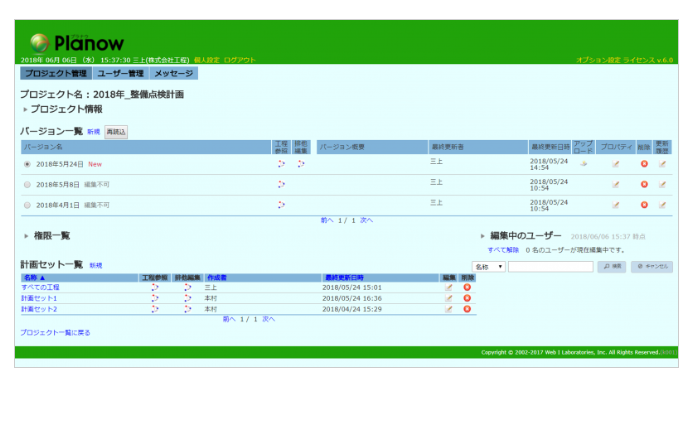The width and height of the screenshot is (695, 425).
Task: Click 排他編集 icon for すべての工程 row
Action: (187, 287)
